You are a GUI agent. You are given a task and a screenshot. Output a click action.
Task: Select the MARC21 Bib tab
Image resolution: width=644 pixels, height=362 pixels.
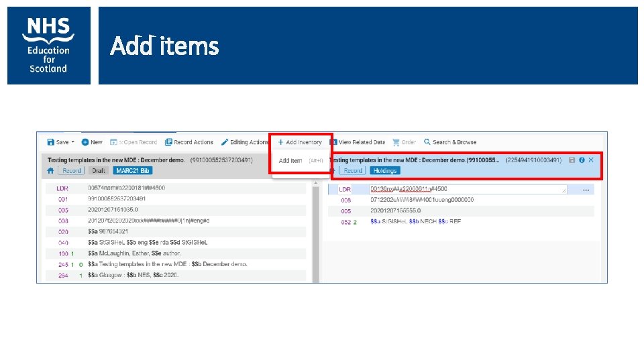(x=133, y=171)
